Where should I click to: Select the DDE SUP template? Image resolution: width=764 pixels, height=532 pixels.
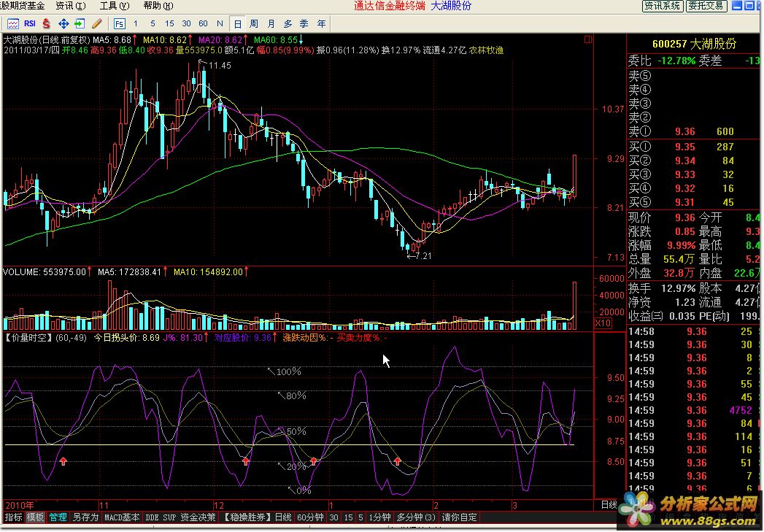click(161, 517)
